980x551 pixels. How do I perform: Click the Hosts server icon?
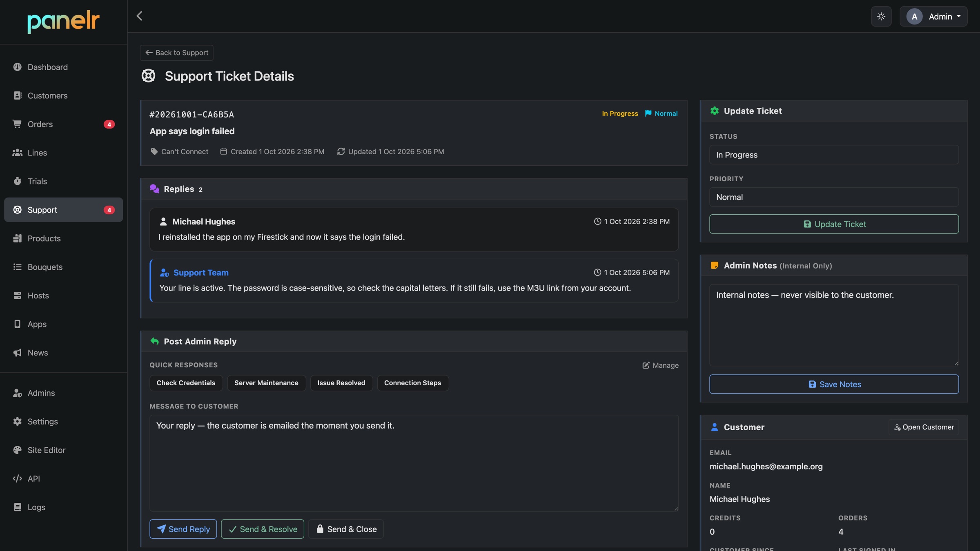pos(17,295)
